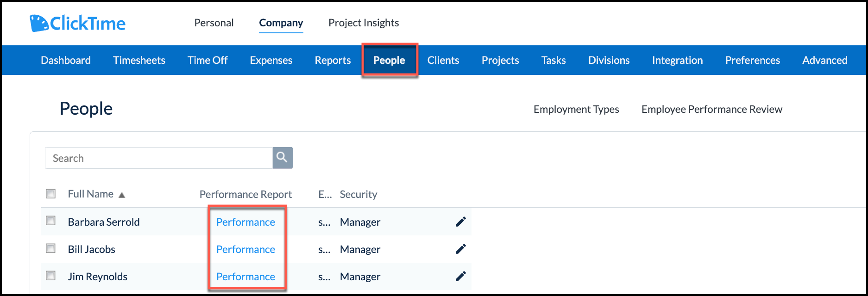
Task: Open Employee Performance Review link
Action: tap(712, 109)
